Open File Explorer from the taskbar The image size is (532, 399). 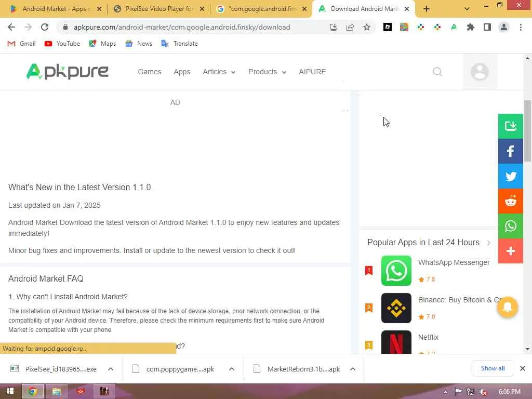pyautogui.click(x=56, y=391)
